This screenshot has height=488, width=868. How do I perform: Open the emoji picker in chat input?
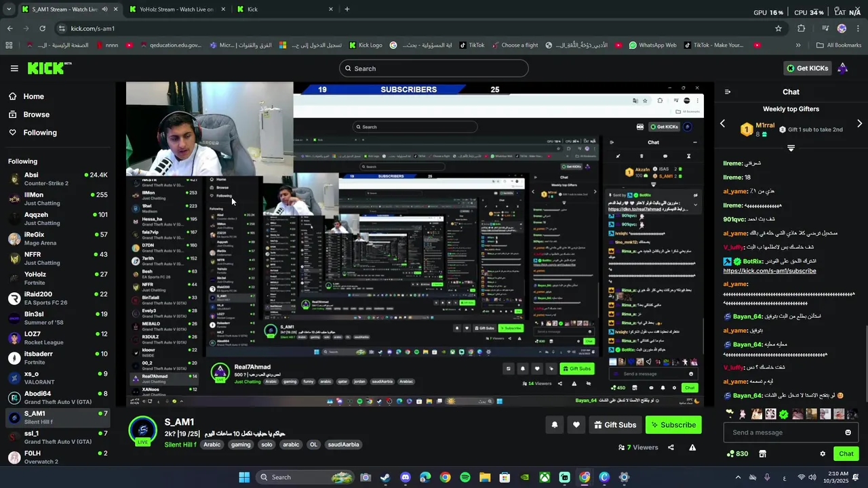pyautogui.click(x=848, y=432)
